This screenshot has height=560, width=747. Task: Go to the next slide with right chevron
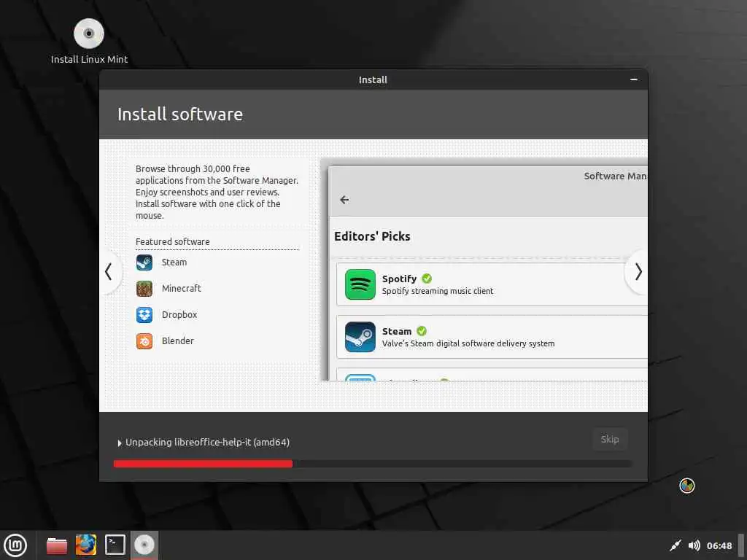pos(638,272)
